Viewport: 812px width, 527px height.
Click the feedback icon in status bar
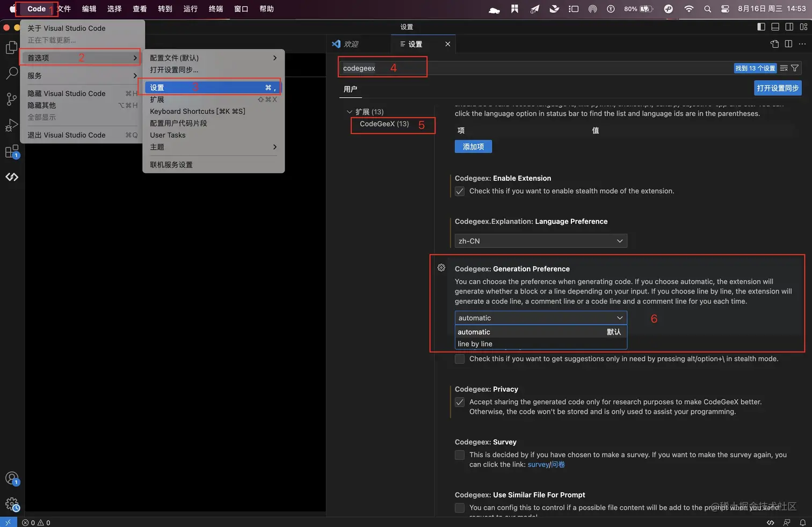(x=787, y=522)
